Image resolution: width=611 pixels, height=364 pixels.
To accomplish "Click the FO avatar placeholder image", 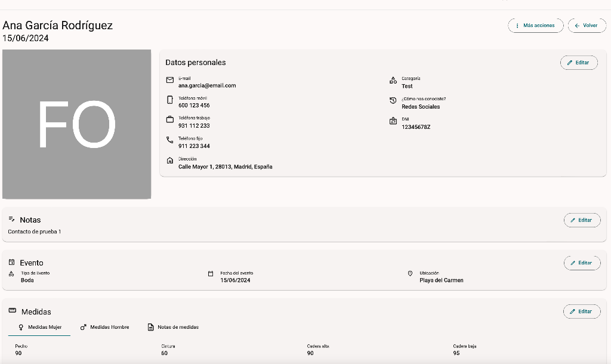I will click(77, 124).
